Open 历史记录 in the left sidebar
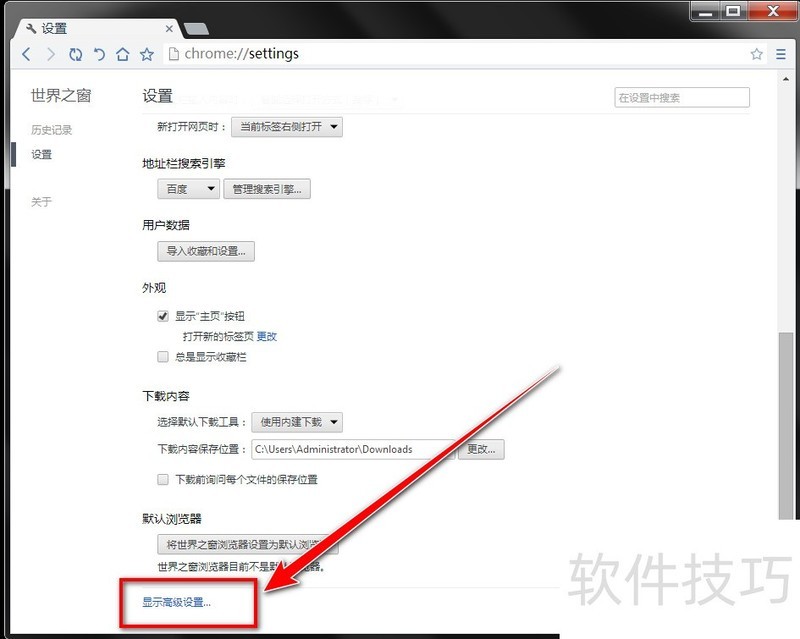The image size is (800, 639). tap(51, 130)
